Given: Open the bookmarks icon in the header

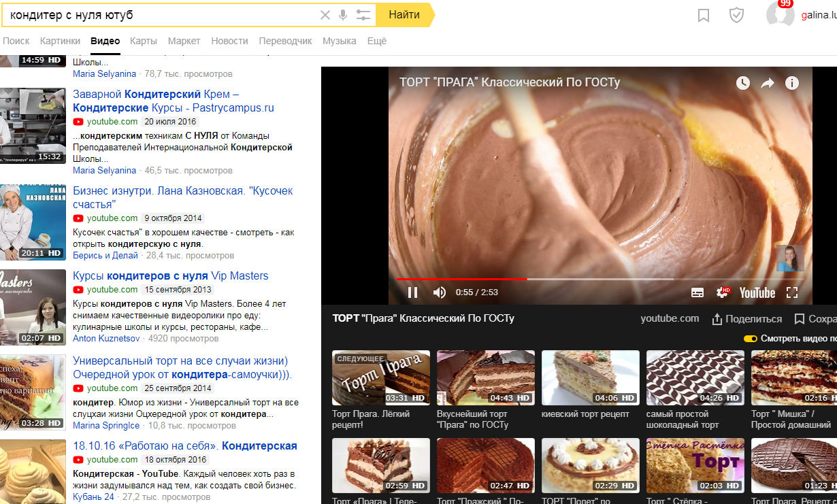Looking at the screenshot, I should pyautogui.click(x=704, y=15).
